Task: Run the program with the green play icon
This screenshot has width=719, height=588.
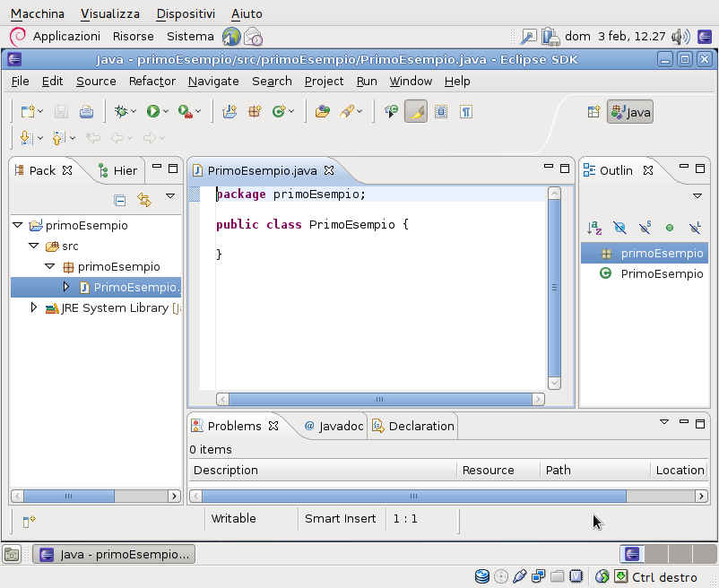Action: [x=152, y=111]
